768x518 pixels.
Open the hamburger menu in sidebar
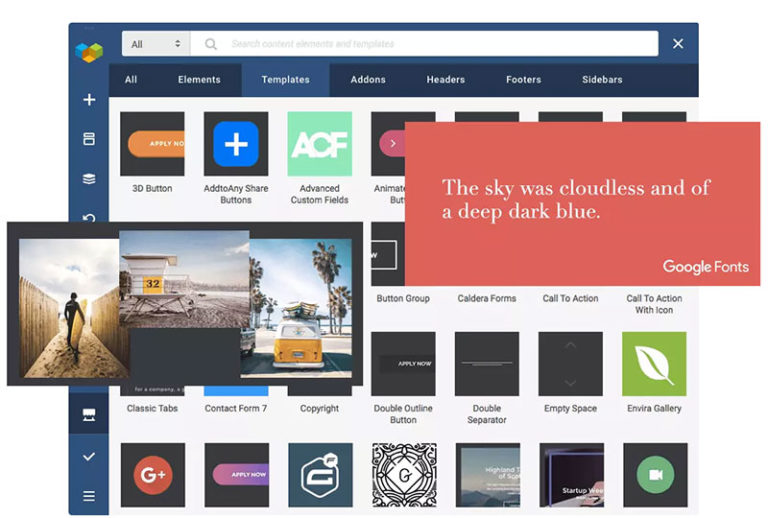(89, 495)
